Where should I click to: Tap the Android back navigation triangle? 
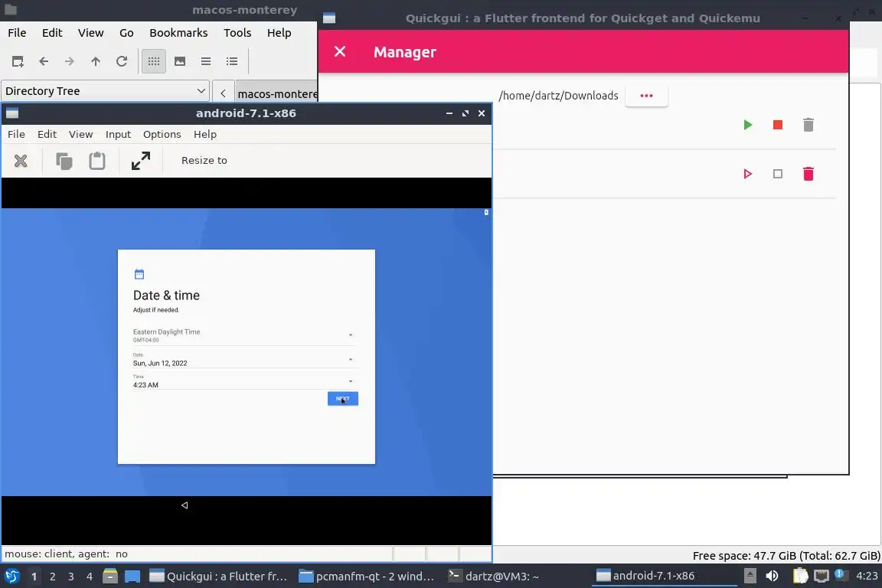click(185, 505)
